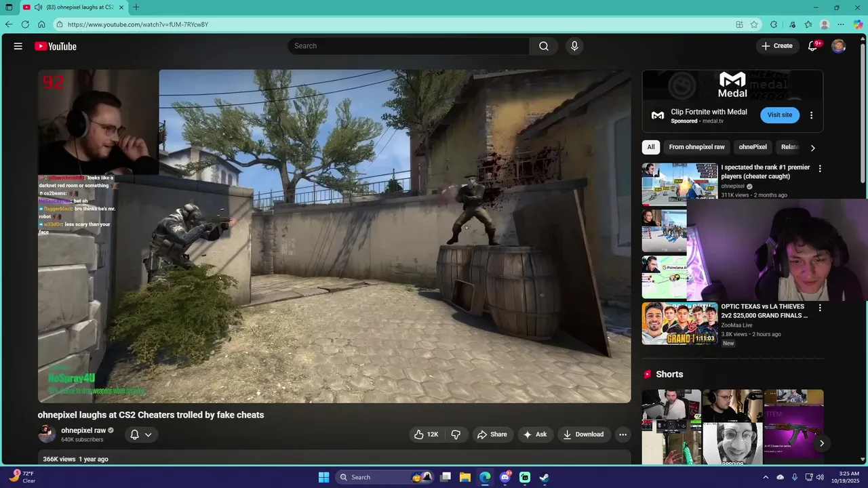
Task: Go back in browser history
Action: point(9,24)
